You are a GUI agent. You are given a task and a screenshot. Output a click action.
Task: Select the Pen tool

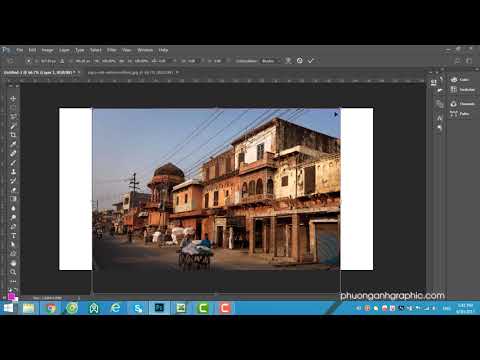coord(13,227)
